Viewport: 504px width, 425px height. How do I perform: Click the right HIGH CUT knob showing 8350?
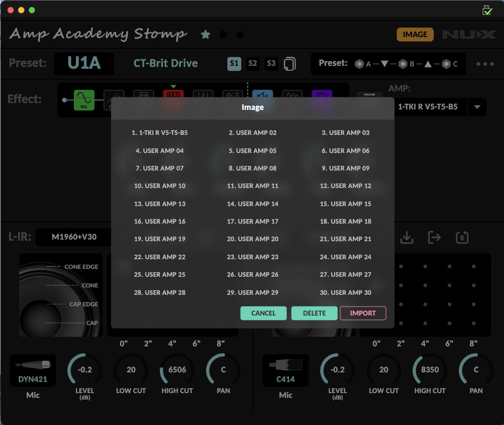(430, 370)
